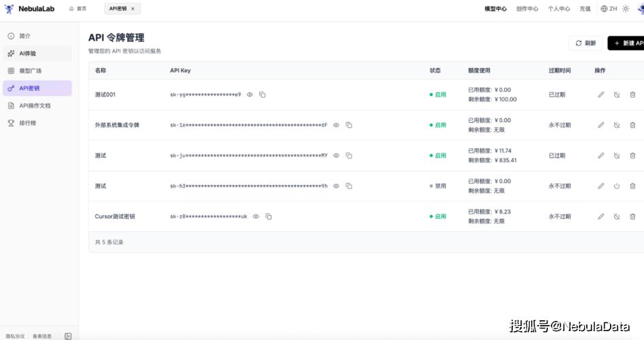Go to 充值 in the top navigation

(x=585, y=9)
